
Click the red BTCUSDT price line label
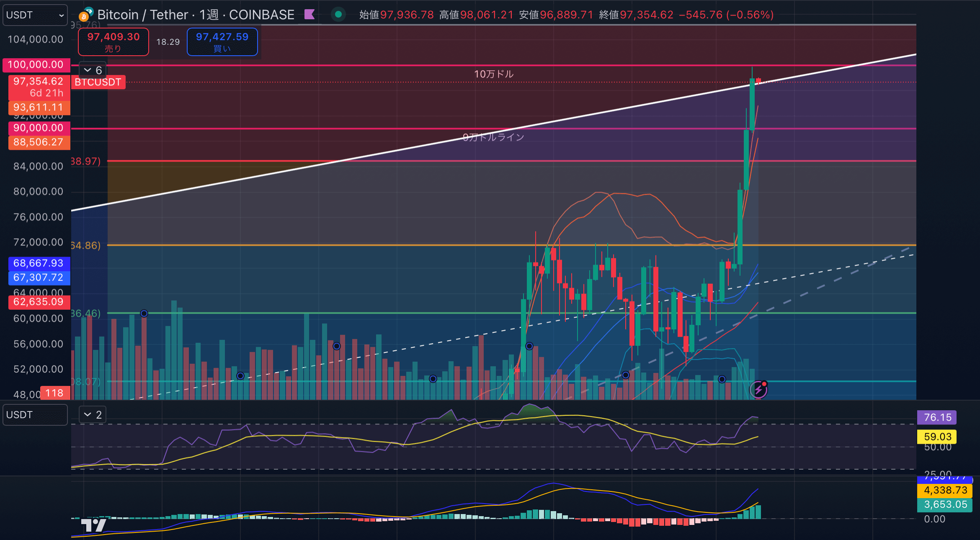(98, 82)
